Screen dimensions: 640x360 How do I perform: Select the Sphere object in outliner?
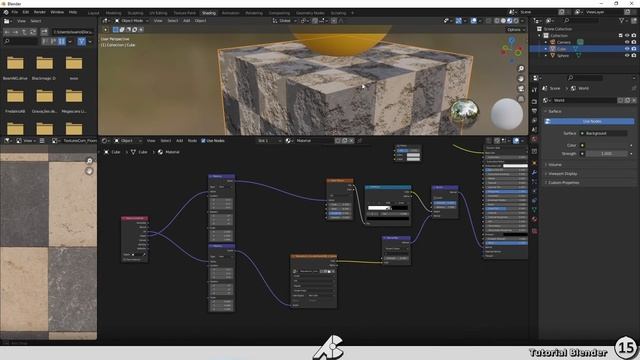click(x=563, y=56)
